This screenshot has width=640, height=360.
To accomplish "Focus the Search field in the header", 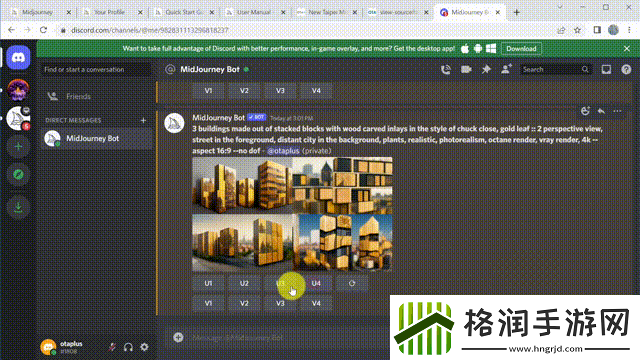I will [x=555, y=69].
